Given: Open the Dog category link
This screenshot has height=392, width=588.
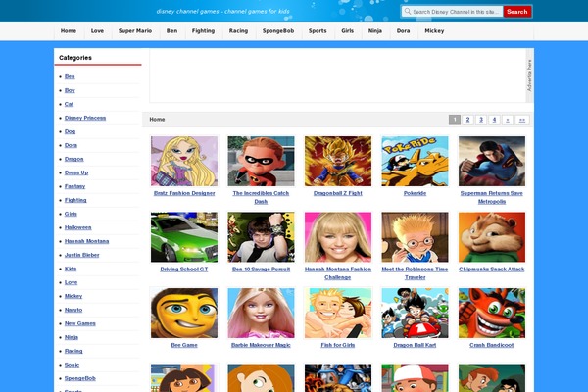Looking at the screenshot, I should pos(70,131).
